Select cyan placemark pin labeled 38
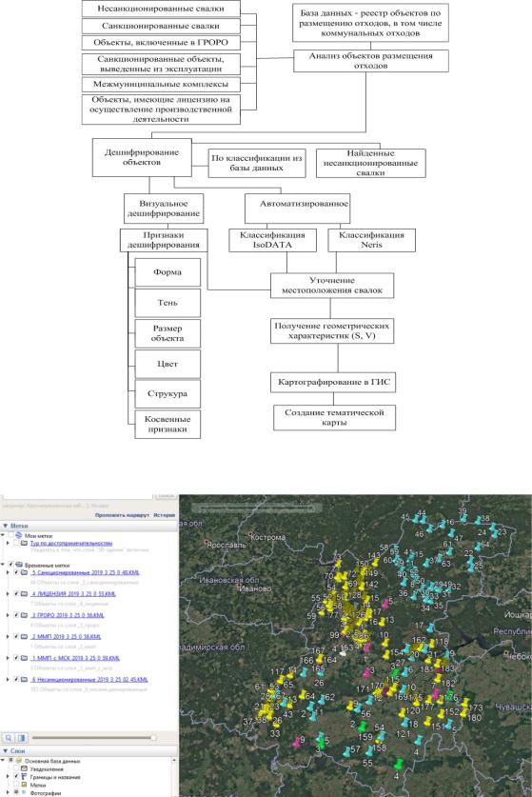This screenshot has height=797, width=532. [x=479, y=521]
